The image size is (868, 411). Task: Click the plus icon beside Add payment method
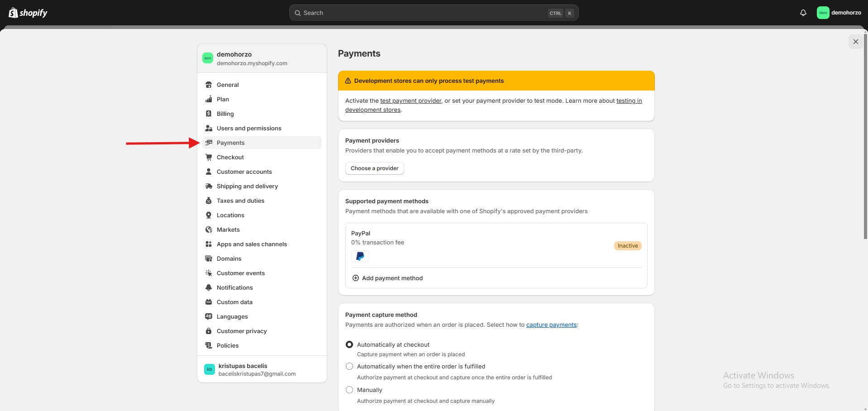point(356,278)
